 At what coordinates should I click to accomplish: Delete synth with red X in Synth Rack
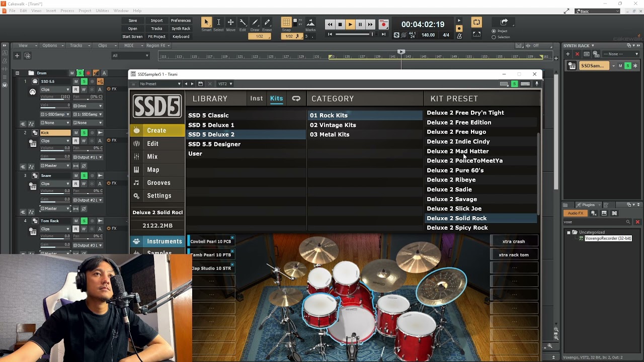[x=577, y=54]
